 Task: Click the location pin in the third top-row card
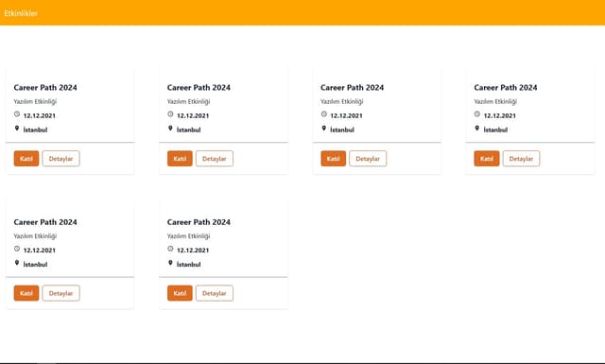pyautogui.click(x=323, y=129)
